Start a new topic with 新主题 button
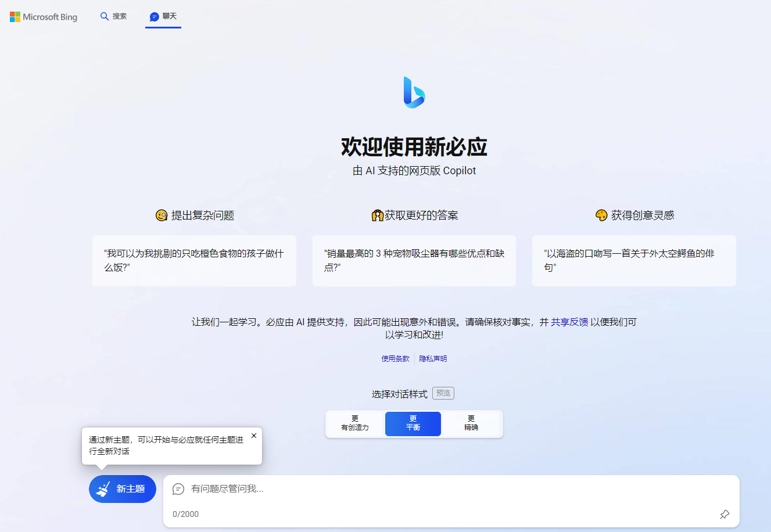This screenshot has height=532, width=771. [x=123, y=489]
